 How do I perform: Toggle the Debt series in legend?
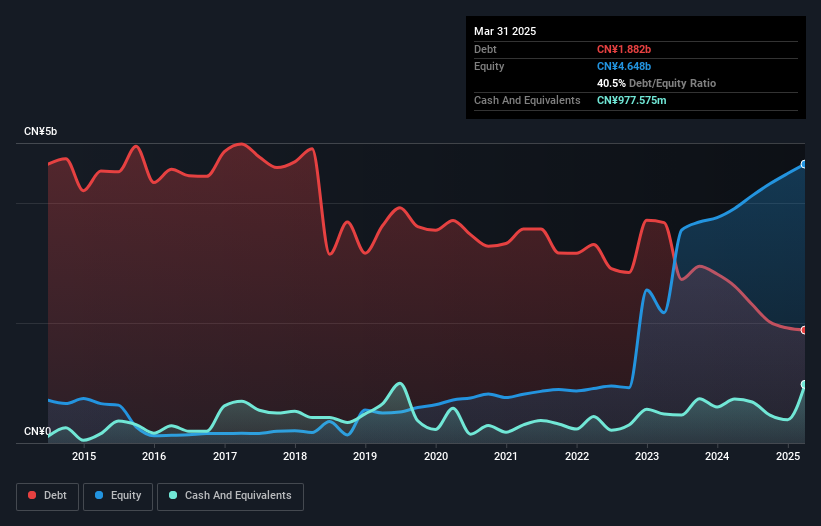[x=49, y=496]
